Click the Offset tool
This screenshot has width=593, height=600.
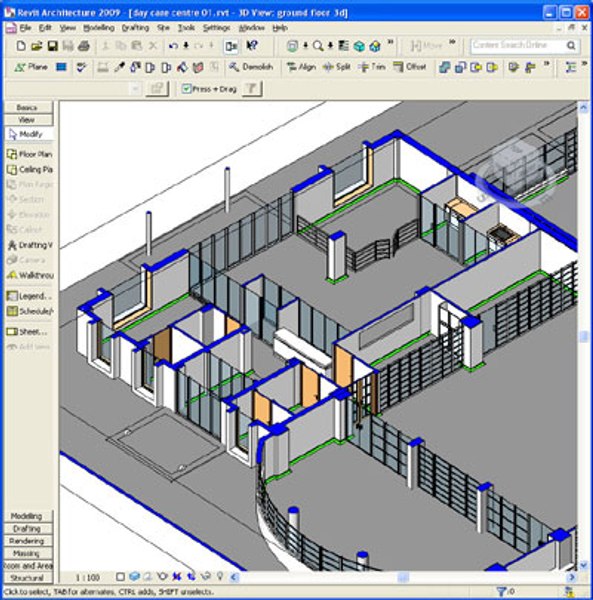tap(410, 67)
